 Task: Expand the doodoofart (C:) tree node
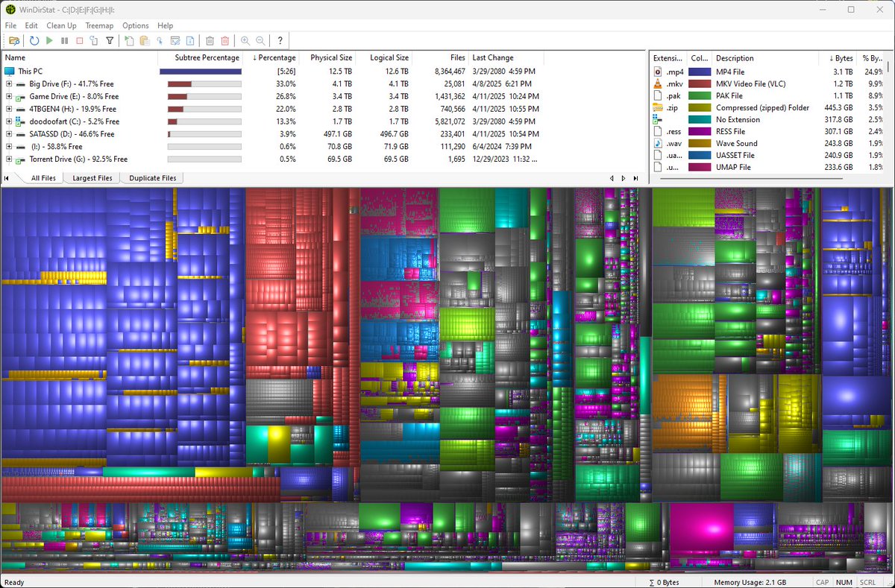pos(9,121)
